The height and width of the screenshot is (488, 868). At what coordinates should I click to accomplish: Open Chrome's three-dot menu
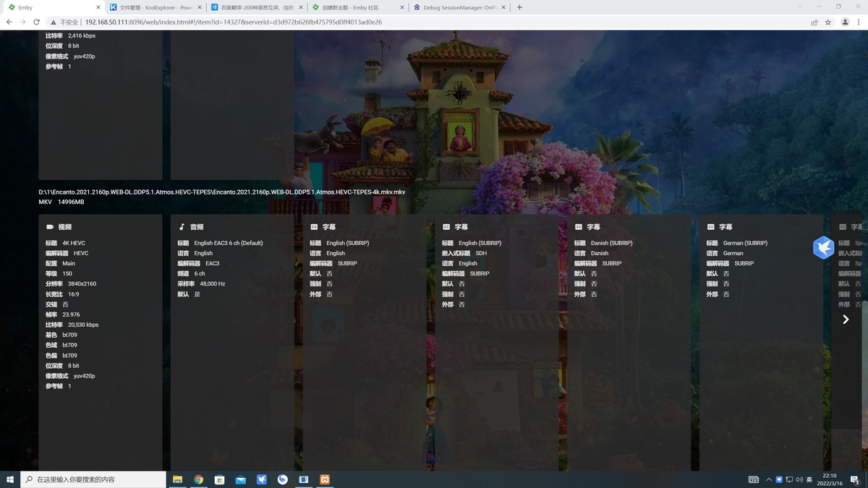point(859,22)
